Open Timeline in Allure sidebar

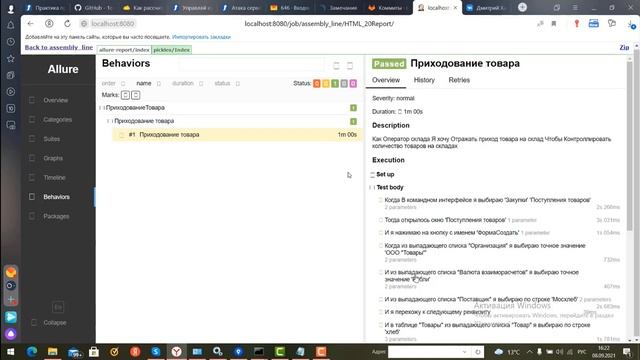tap(54, 178)
